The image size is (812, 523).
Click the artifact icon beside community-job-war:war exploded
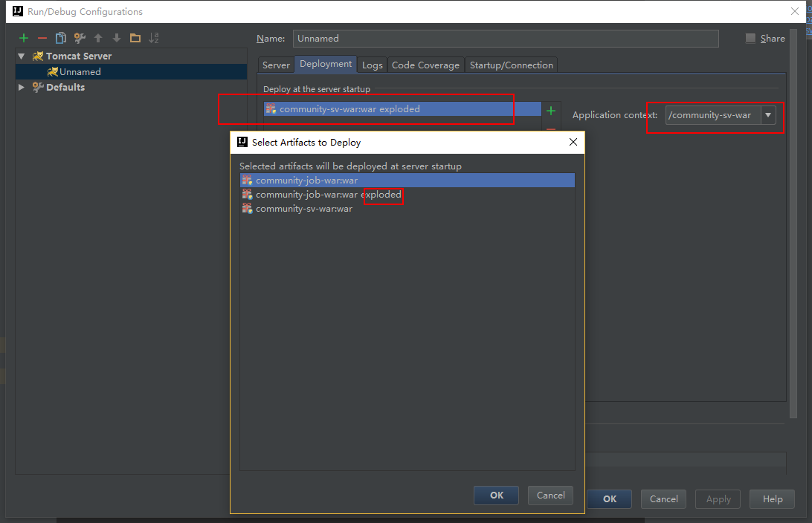pos(247,195)
